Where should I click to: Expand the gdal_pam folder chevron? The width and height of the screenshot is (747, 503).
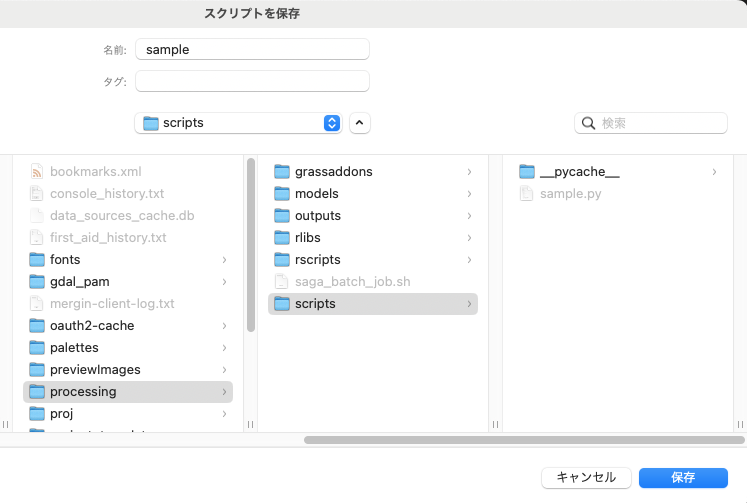click(224, 282)
